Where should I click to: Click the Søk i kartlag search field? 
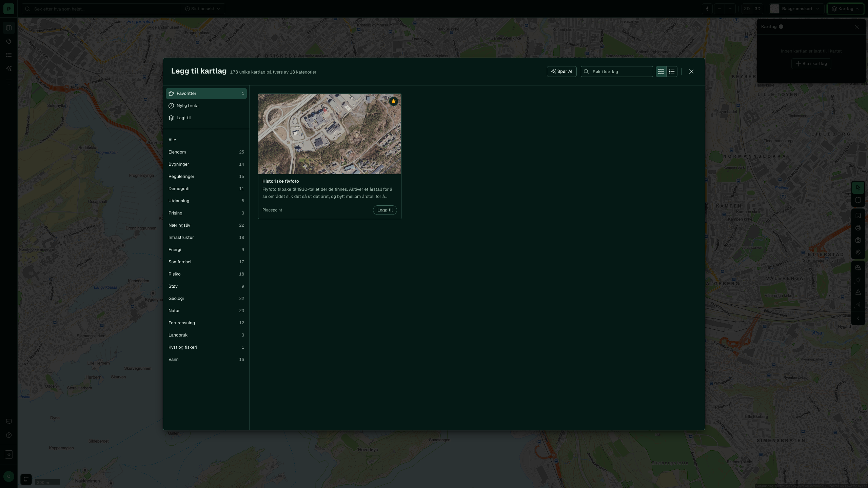pos(617,72)
